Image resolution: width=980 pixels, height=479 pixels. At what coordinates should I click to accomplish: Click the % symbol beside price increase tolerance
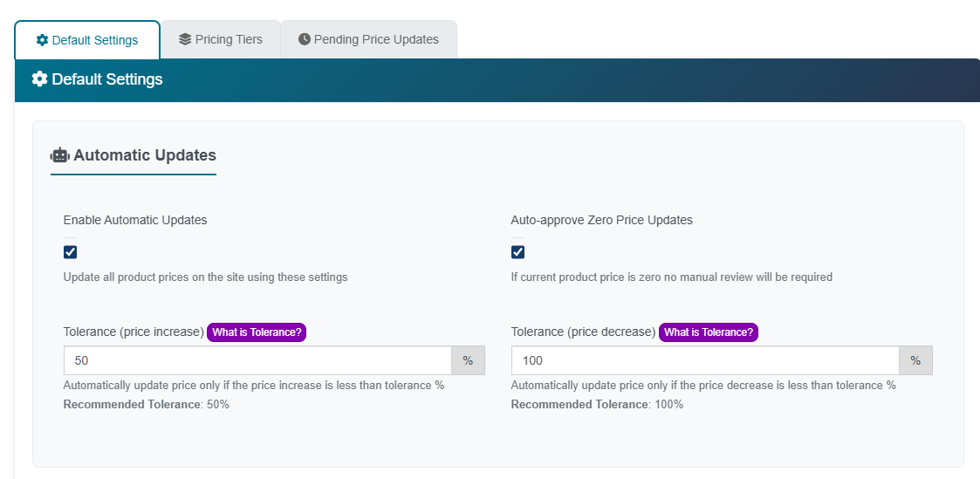[x=468, y=360]
